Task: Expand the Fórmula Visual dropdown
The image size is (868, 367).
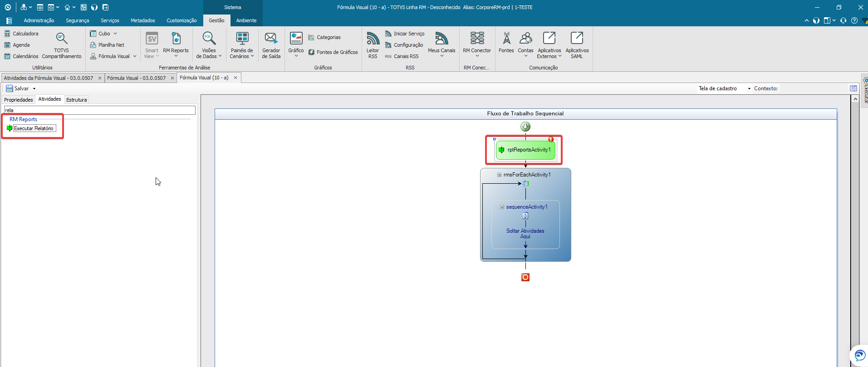Action: click(x=135, y=56)
